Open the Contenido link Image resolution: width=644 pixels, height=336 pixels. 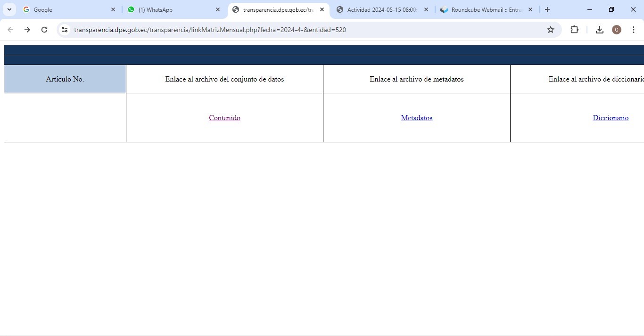tap(224, 118)
